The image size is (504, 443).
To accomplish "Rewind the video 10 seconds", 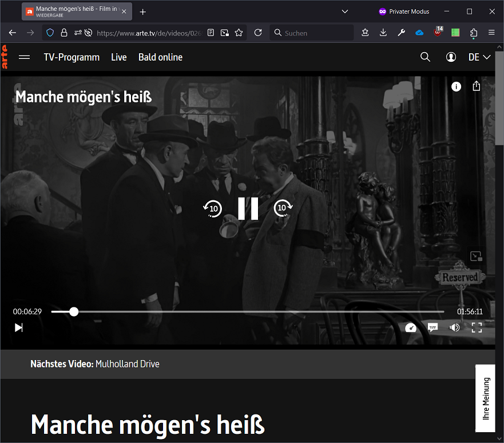I will (212, 208).
